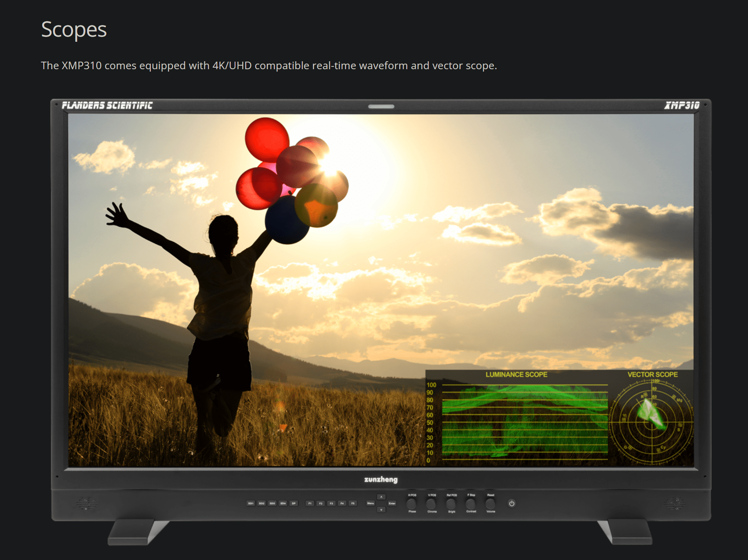This screenshot has width=748, height=560.
Task: Click the F1 function button on the monitor
Action: click(310, 504)
